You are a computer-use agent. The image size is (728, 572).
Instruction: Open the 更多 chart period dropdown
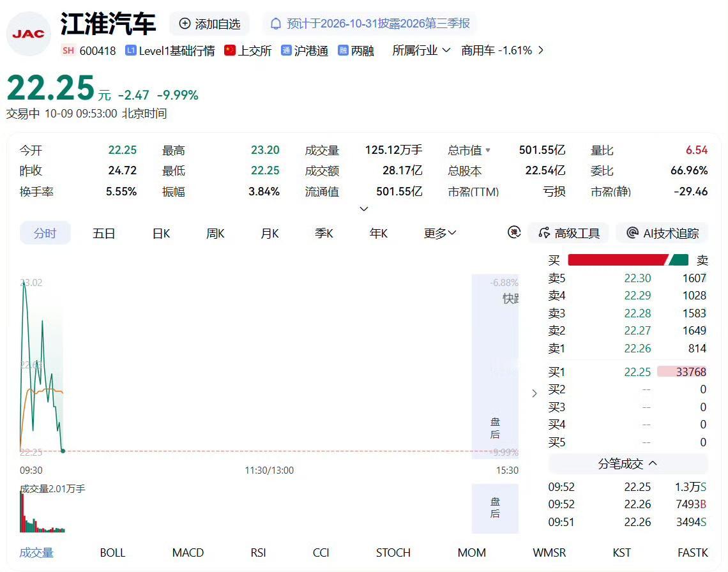pos(440,233)
